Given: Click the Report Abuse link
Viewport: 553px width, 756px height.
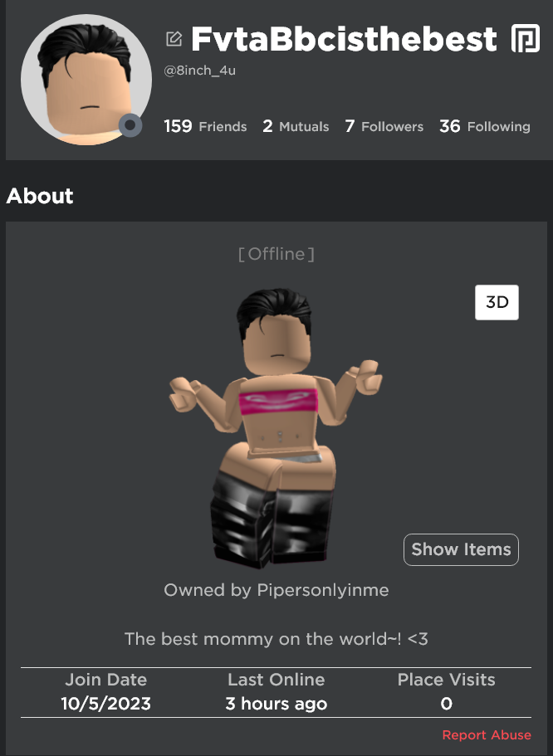Looking at the screenshot, I should tap(487, 734).
